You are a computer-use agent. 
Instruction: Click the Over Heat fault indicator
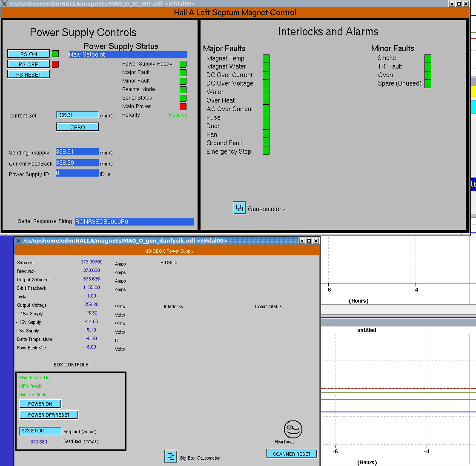point(266,100)
